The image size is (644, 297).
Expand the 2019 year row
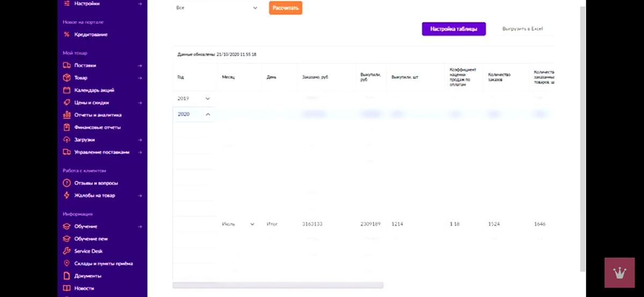point(208,99)
